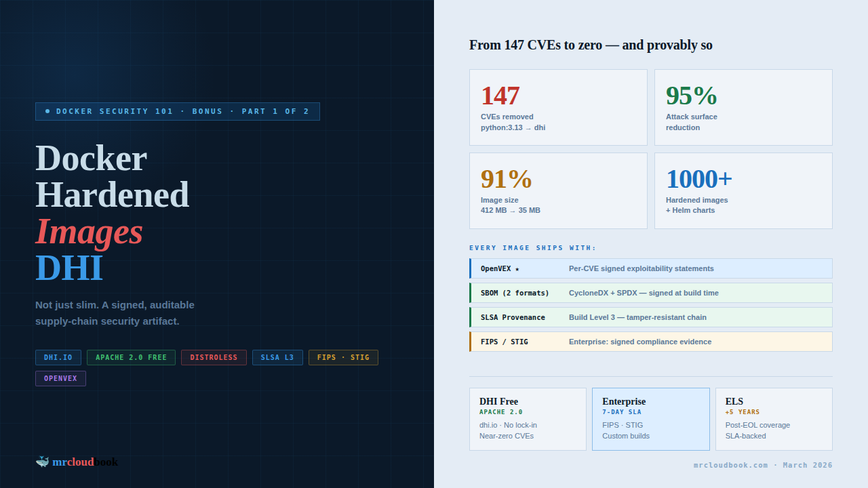Expand the FIPS / STIG compliance row

click(x=651, y=342)
